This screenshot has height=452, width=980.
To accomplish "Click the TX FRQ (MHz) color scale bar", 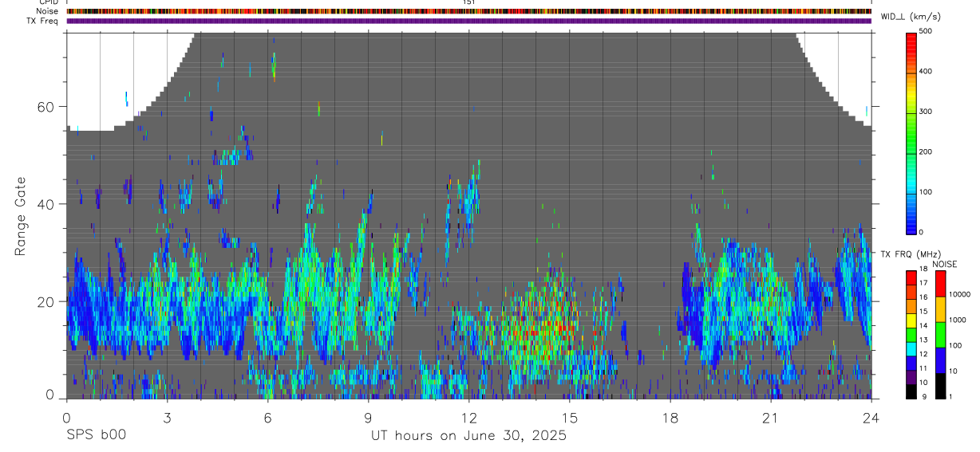I will [911, 334].
